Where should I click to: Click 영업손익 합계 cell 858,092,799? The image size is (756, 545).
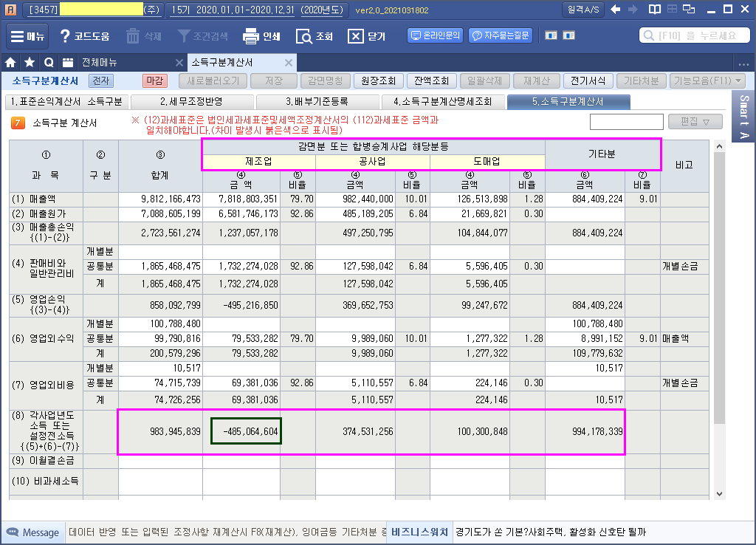(160, 305)
